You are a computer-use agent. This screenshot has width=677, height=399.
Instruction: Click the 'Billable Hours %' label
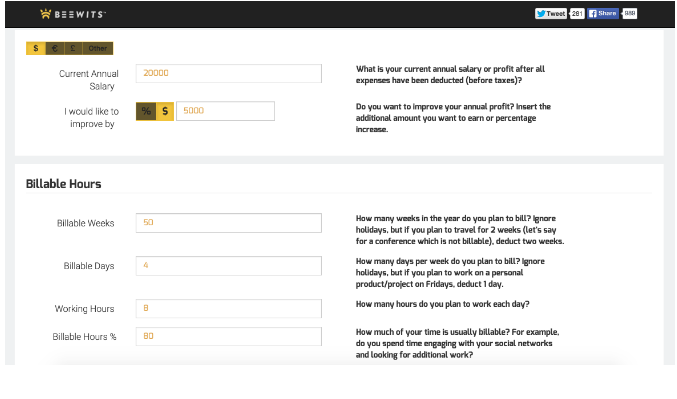(85, 337)
